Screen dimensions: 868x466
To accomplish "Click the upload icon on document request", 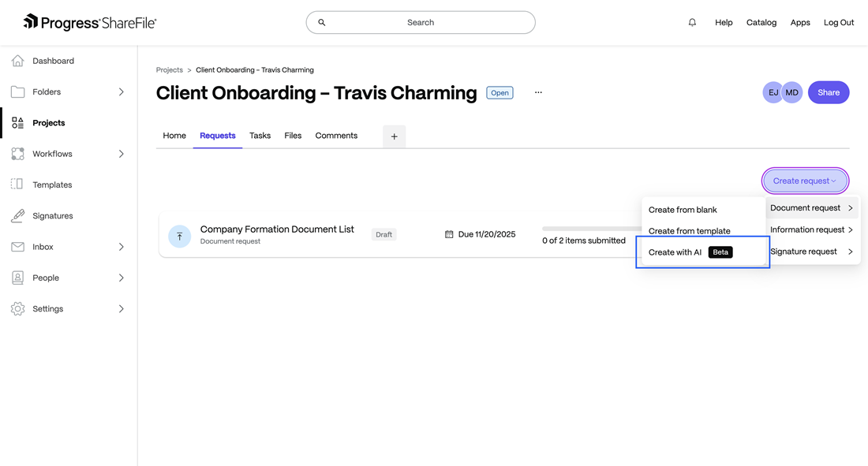I will 180,236.
